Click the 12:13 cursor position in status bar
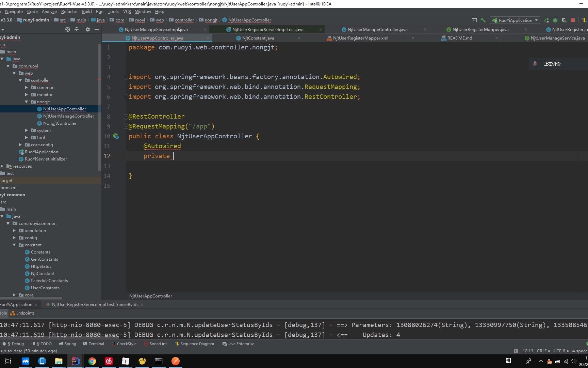588x368 pixels. (528, 351)
